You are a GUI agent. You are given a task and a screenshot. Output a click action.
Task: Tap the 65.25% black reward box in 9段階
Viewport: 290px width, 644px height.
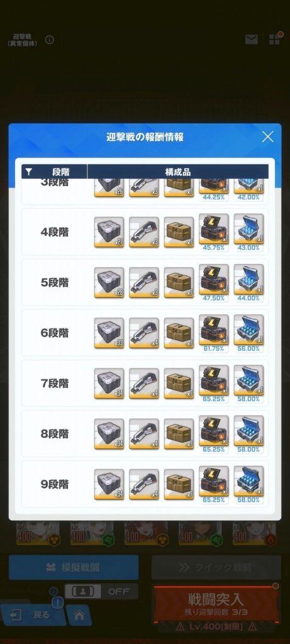tap(214, 481)
